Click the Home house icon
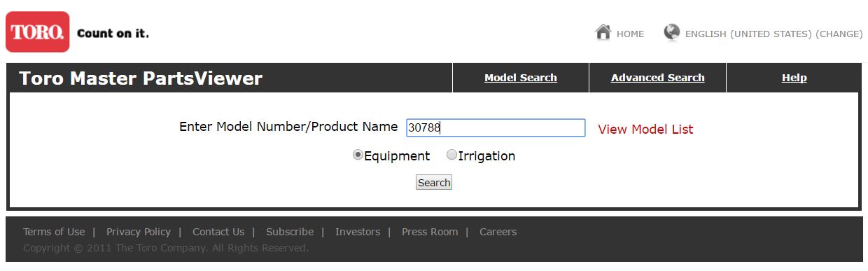Image resolution: width=868 pixels, height=271 pixels. tap(603, 32)
